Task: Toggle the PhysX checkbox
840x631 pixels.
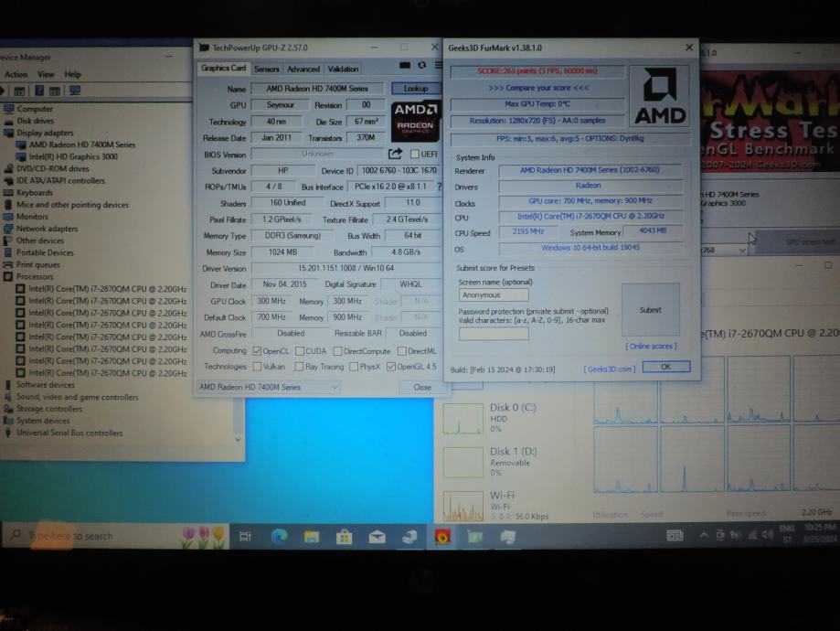Action: tap(354, 367)
